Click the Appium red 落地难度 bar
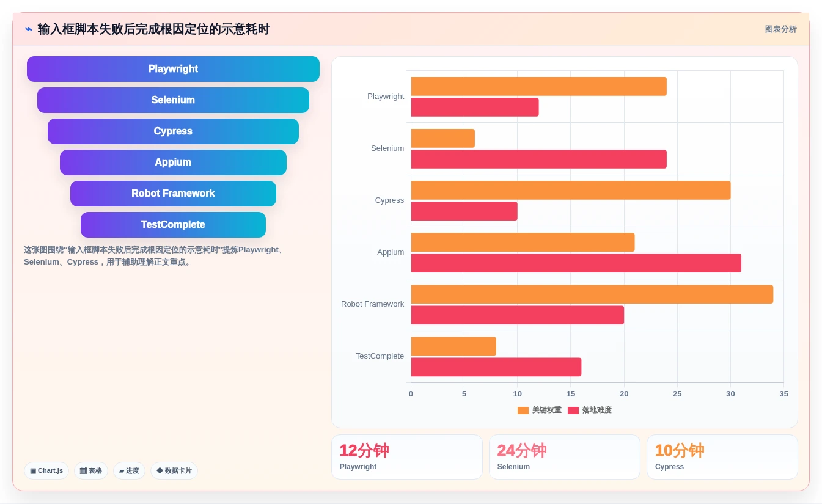The width and height of the screenshot is (822, 504). click(576, 263)
